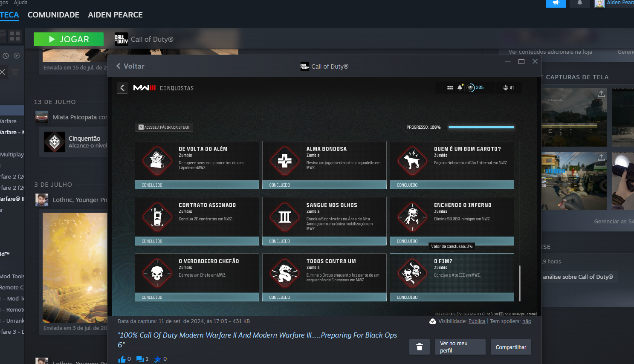The image size is (634, 364).
Task: Select the O Fim? achievement icon
Action: (x=412, y=273)
